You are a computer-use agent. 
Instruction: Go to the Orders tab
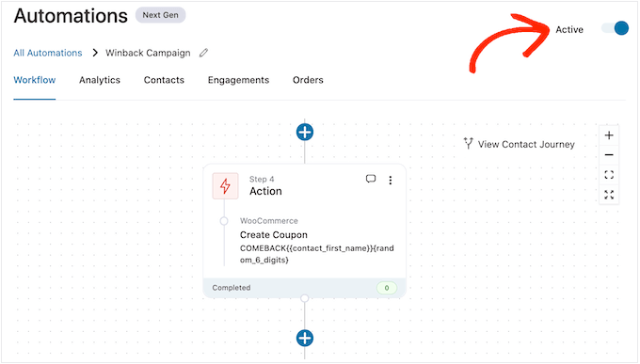click(308, 80)
